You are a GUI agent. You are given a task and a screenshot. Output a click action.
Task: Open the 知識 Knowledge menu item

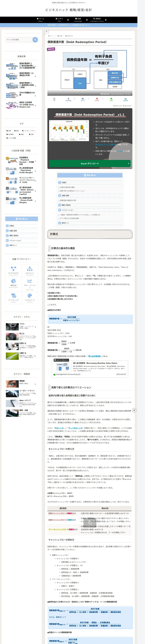pyautogui.click(x=78, y=20)
